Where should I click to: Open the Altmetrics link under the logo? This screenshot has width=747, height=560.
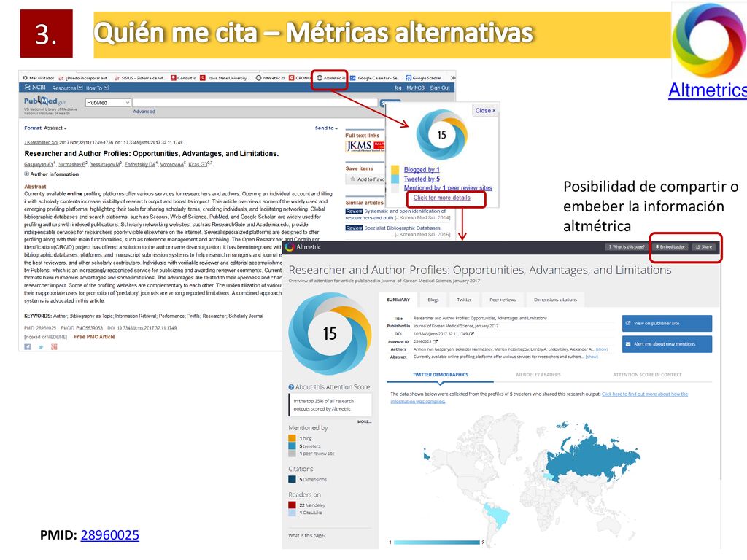[x=707, y=90]
